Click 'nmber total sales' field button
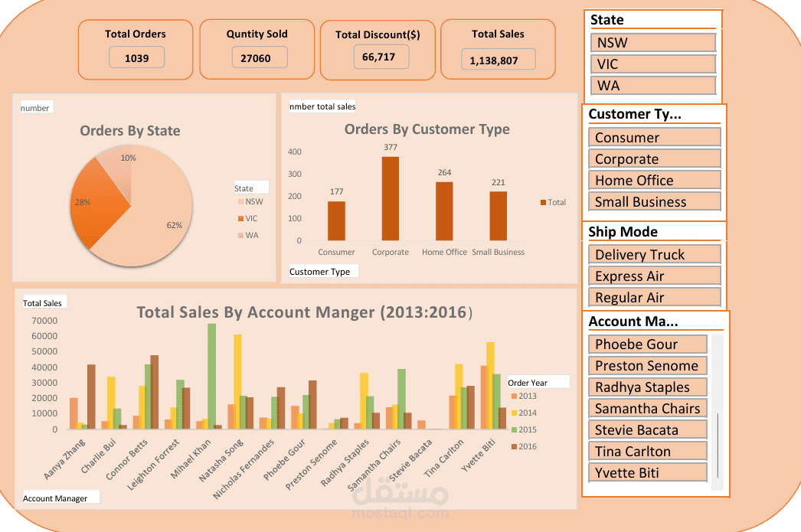The width and height of the screenshot is (801, 532). (x=322, y=106)
